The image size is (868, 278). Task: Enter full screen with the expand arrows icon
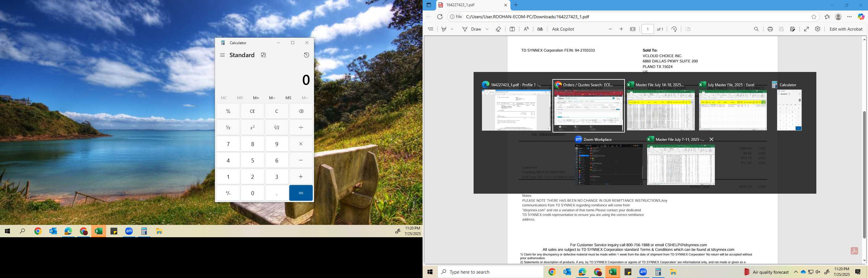click(806, 29)
